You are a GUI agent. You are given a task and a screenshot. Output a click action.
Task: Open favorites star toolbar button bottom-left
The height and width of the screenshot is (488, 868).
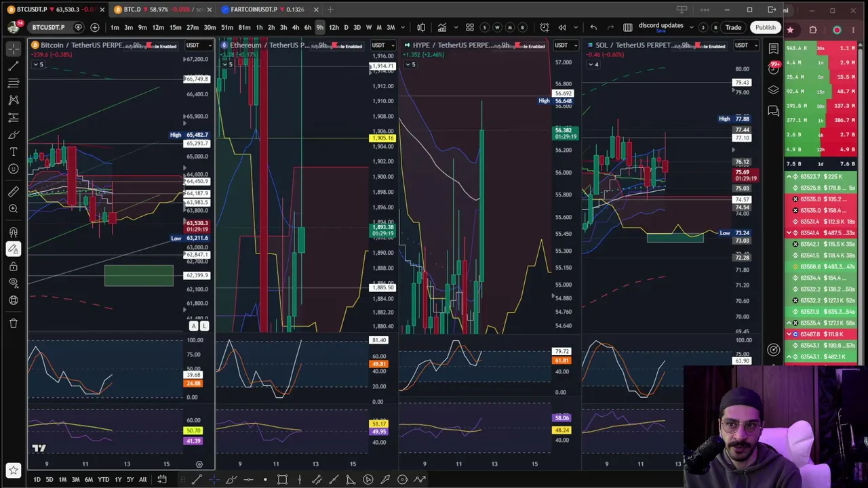coord(14,469)
